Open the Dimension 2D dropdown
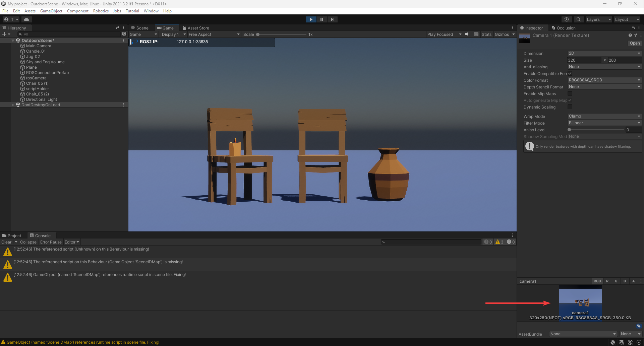644x346 pixels. [x=604, y=53]
